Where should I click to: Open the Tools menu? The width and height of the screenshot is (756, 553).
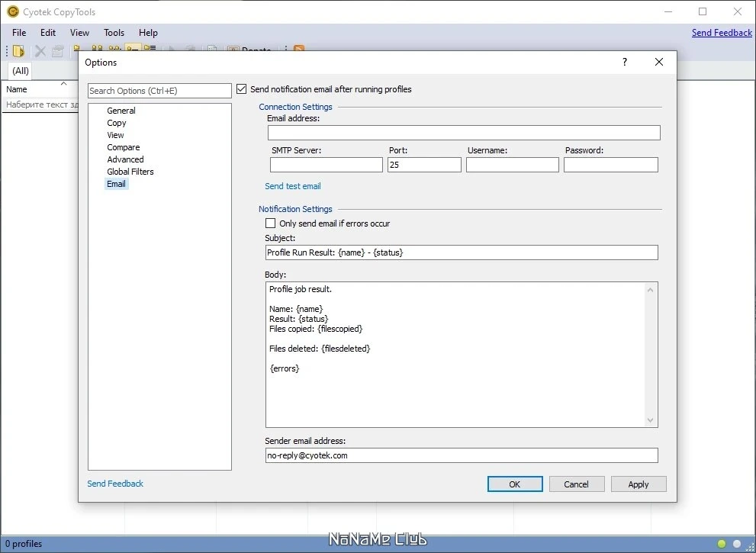[114, 33]
